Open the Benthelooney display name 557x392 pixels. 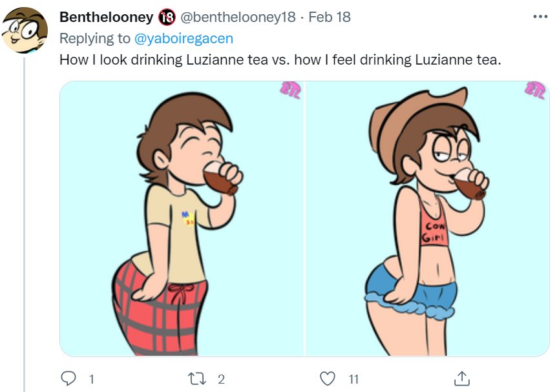click(106, 17)
